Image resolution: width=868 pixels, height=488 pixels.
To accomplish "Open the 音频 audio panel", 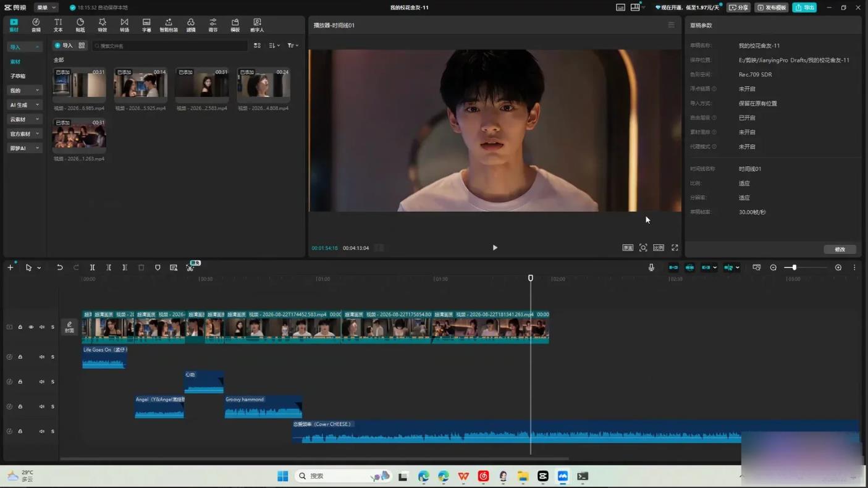I will point(36,25).
